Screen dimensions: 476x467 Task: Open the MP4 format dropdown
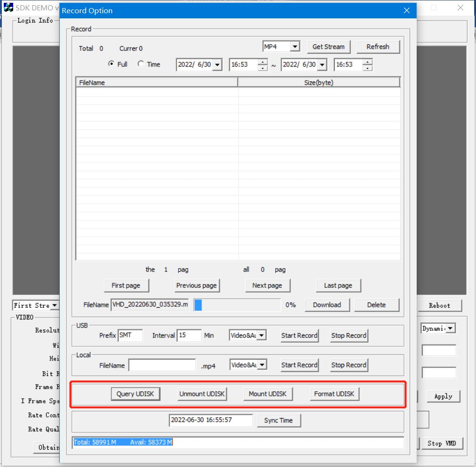pos(295,47)
